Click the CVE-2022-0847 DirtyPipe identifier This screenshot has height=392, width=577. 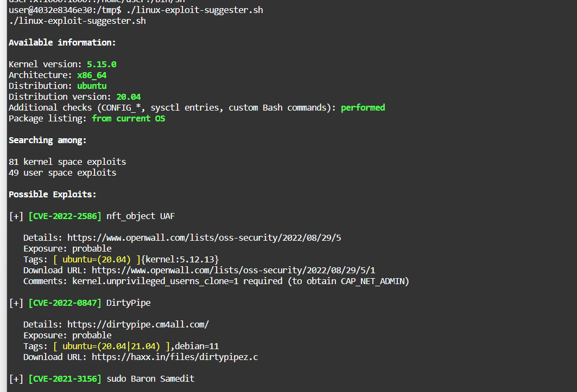click(65, 303)
